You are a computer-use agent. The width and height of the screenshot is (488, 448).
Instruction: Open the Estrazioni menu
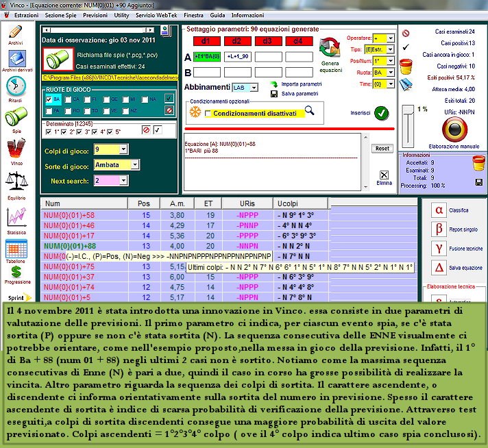tap(26, 15)
